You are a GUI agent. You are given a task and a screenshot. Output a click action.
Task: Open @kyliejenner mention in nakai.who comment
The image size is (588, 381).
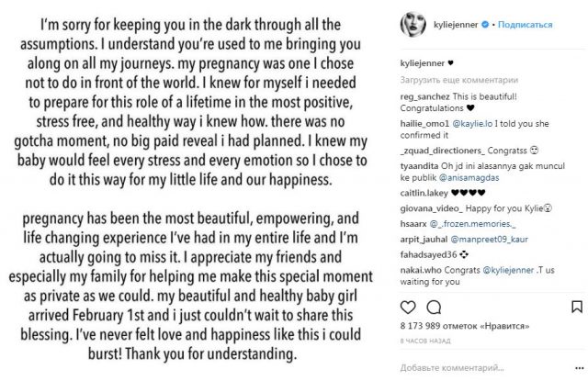coord(508,270)
